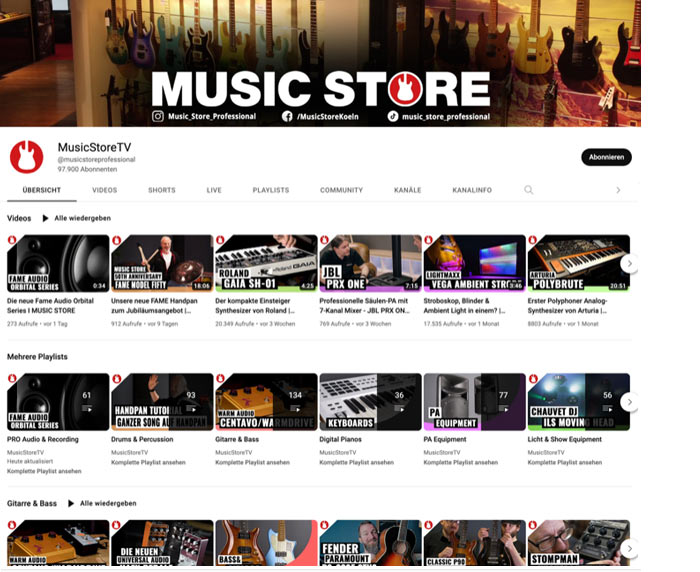Open the MusicStoreTV channel avatar

[26, 157]
